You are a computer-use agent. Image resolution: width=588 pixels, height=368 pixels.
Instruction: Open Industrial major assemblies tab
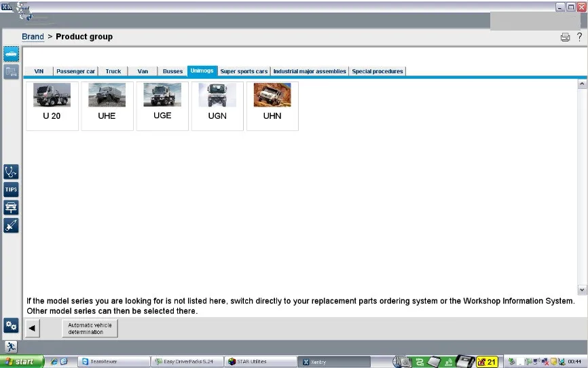[310, 71]
